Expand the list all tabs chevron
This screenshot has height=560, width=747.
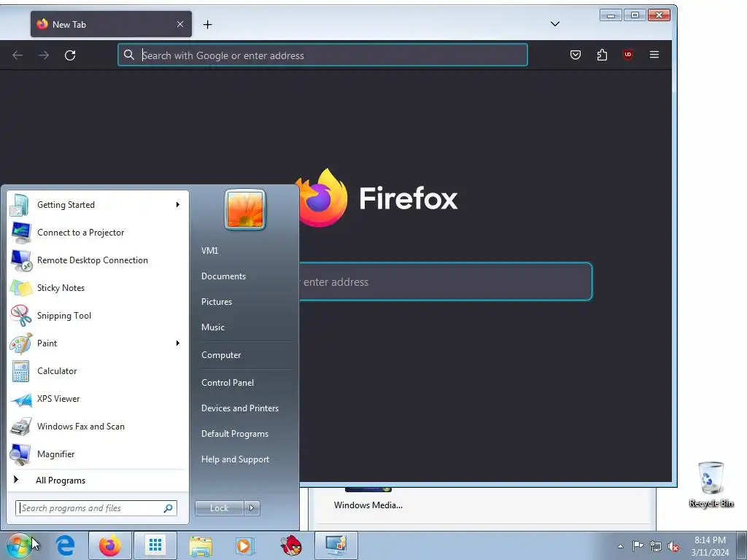[x=555, y=24]
